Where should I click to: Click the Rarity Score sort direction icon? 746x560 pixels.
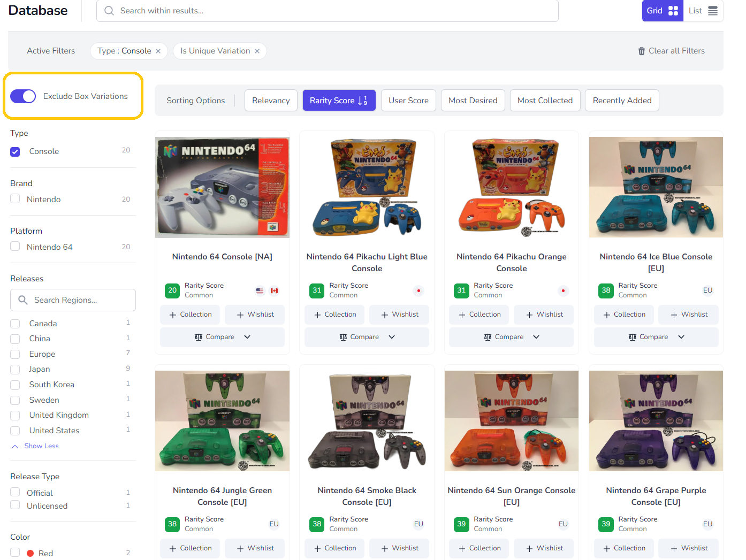(x=363, y=101)
